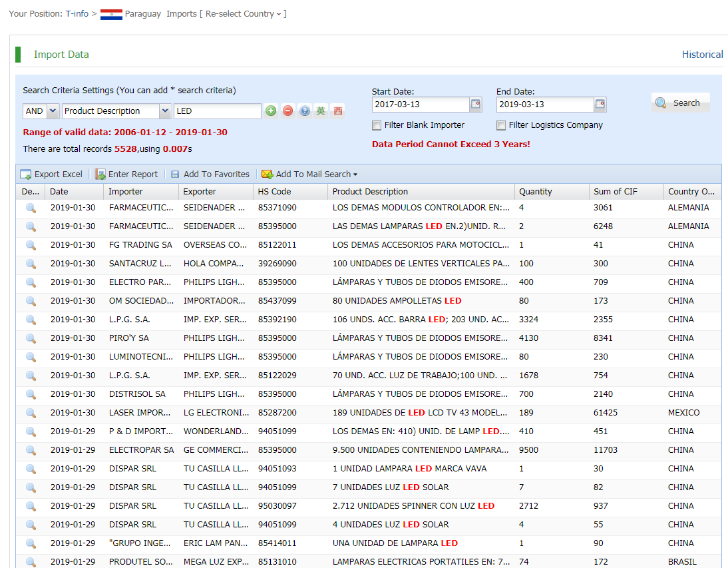Click the English translation icon

pos(321,111)
